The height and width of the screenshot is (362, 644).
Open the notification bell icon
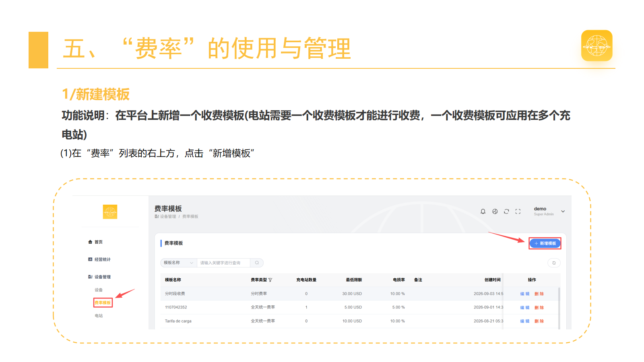483,212
